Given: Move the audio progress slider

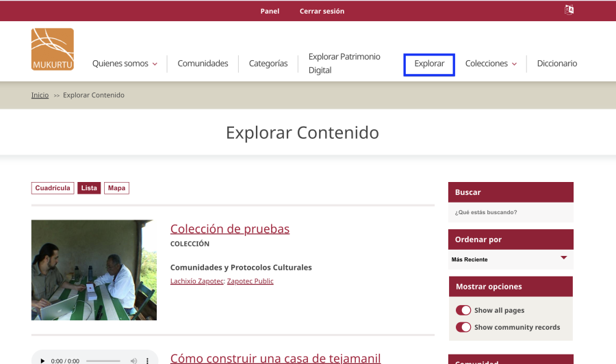Looking at the screenshot, I should (x=103, y=361).
